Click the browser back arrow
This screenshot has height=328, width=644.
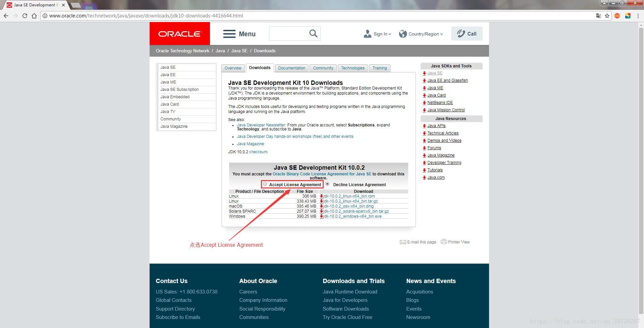tap(6, 16)
